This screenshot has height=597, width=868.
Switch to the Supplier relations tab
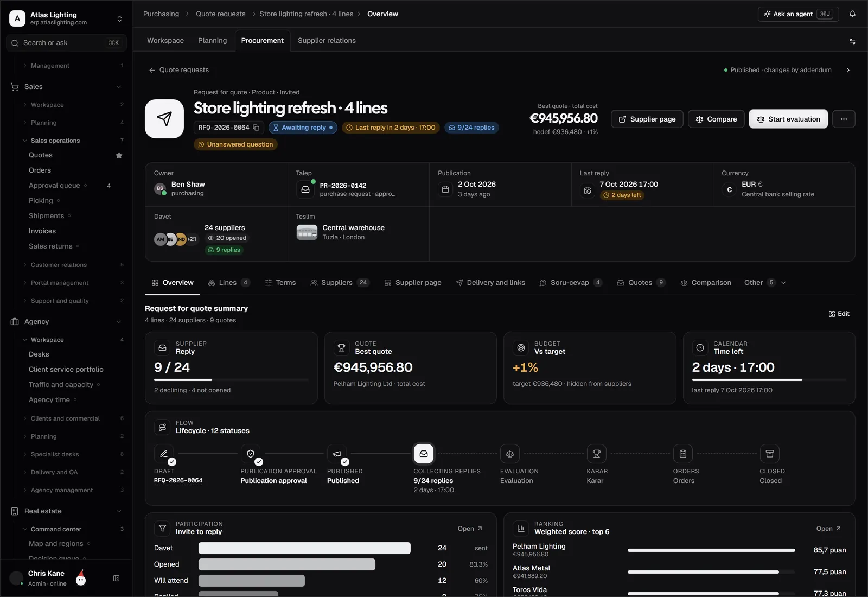[x=327, y=41]
